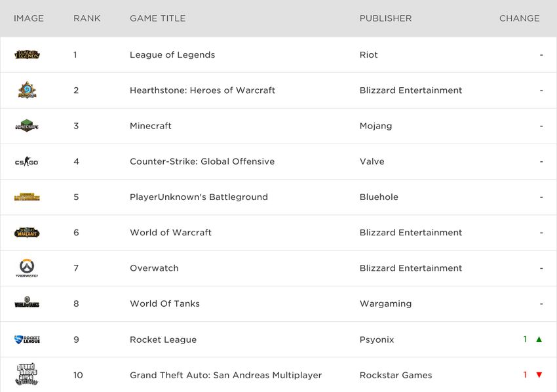The height and width of the screenshot is (392, 557).
Task: Click the publisher Wargaming
Action: 386,304
